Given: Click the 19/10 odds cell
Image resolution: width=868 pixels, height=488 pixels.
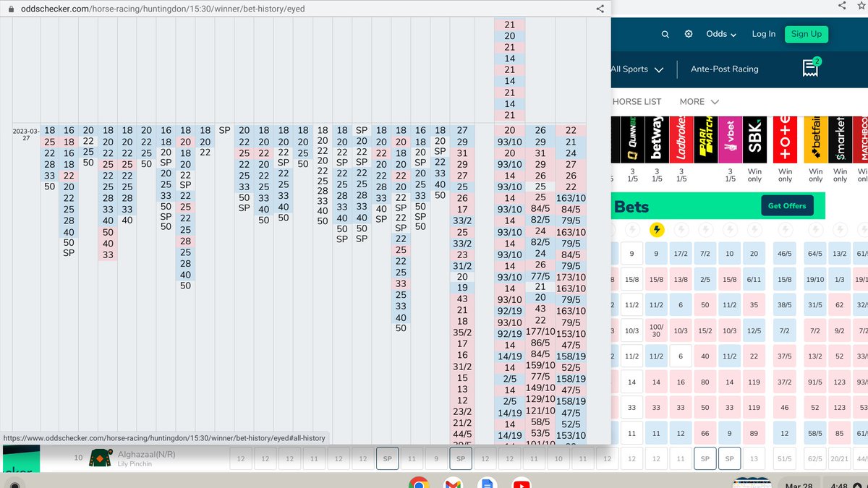Looking at the screenshot, I should click(x=815, y=279).
